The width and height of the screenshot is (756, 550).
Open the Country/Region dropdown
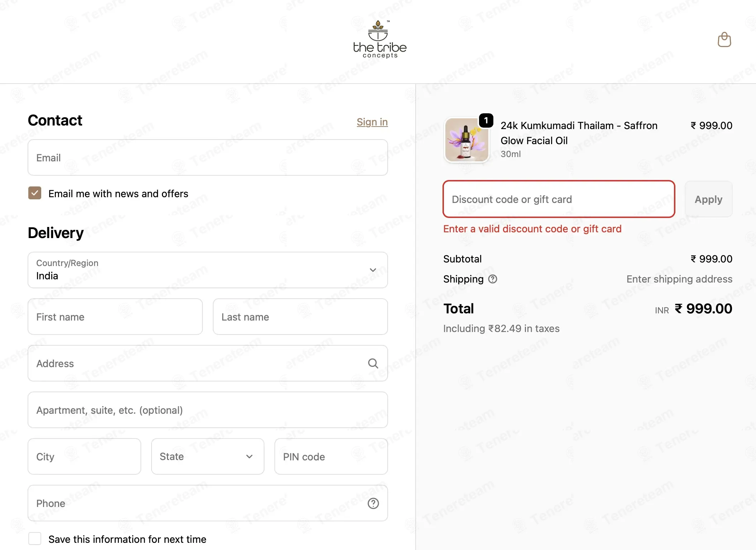(208, 270)
